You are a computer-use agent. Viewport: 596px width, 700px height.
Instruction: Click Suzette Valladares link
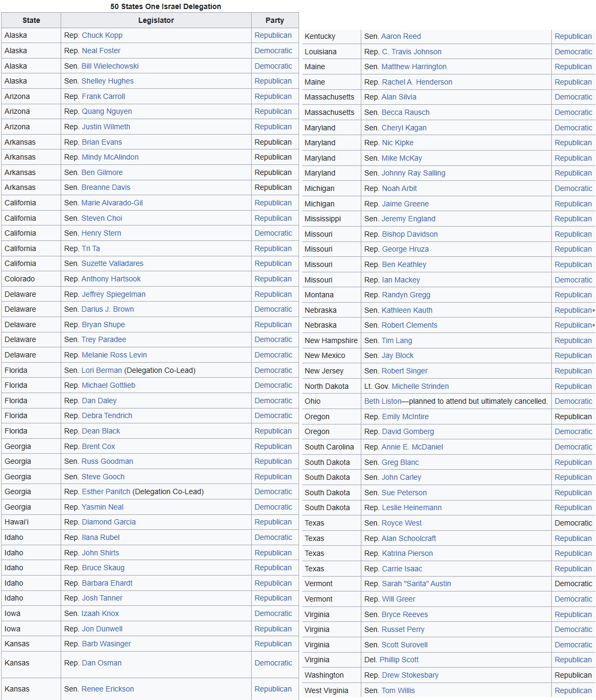point(112,263)
